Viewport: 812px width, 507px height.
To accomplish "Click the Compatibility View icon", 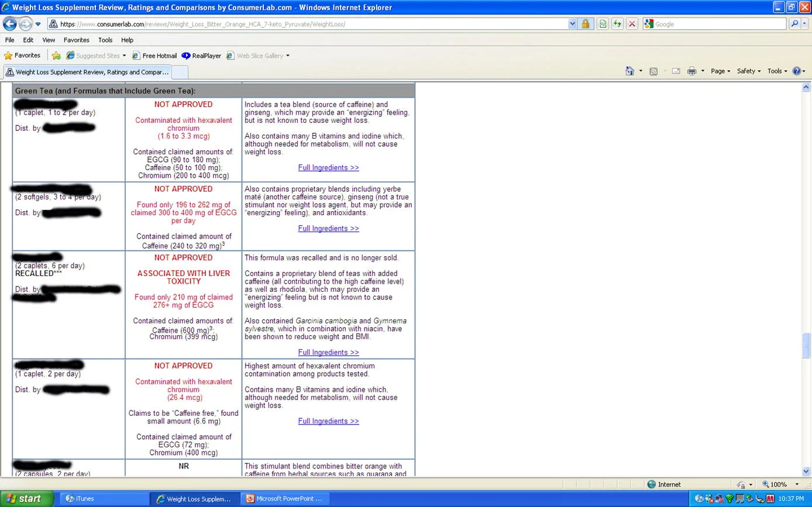I will (603, 24).
